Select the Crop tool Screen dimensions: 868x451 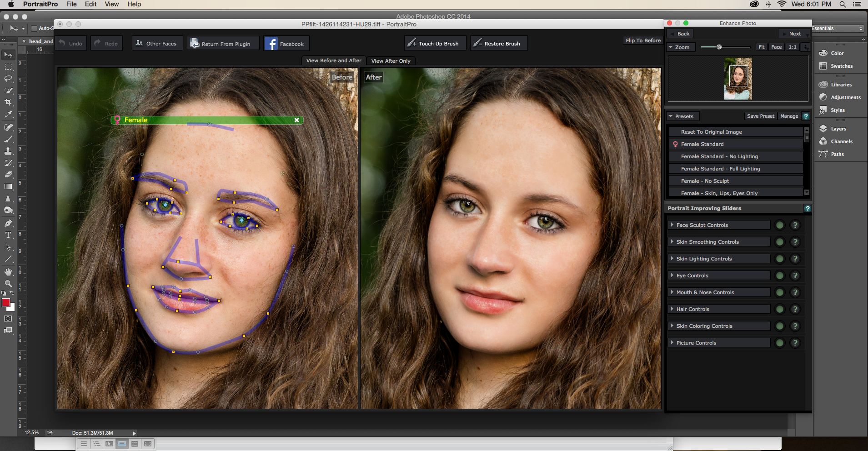8,102
